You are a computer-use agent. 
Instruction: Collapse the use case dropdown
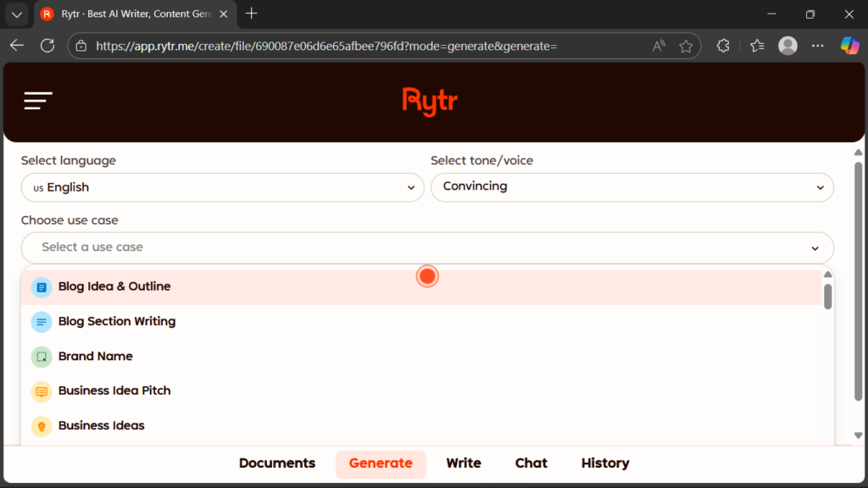click(817, 248)
